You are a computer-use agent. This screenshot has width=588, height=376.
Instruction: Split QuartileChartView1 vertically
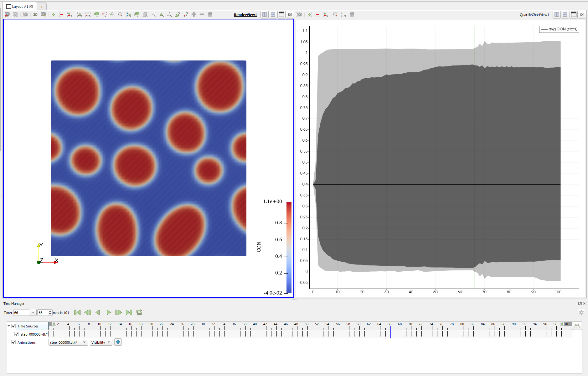click(565, 14)
